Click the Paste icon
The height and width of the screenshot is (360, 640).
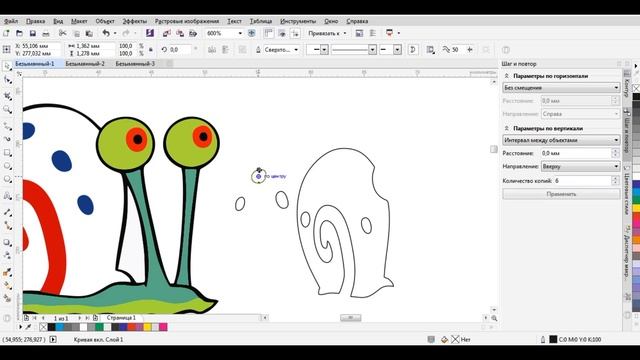89,33
